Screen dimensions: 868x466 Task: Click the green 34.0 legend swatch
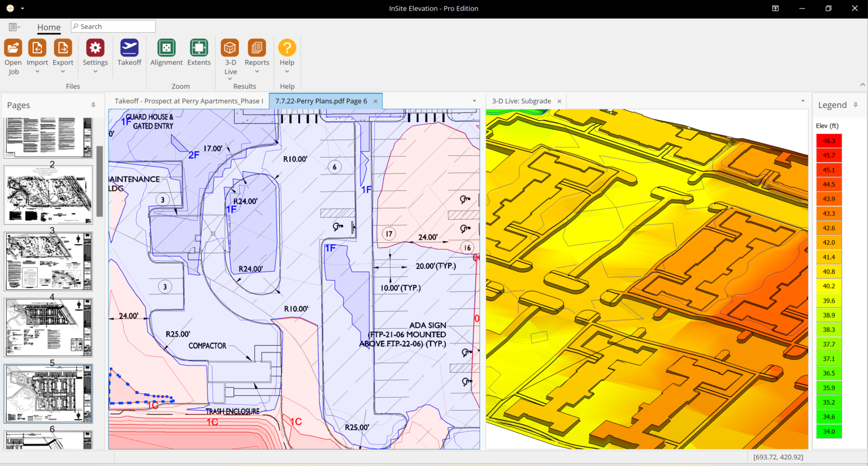coord(829,431)
